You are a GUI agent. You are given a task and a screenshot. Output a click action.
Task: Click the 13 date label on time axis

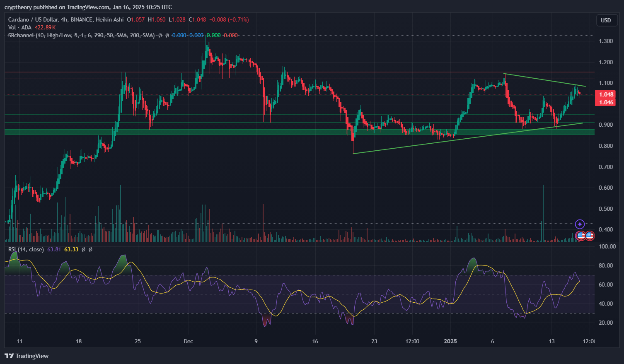click(551, 342)
